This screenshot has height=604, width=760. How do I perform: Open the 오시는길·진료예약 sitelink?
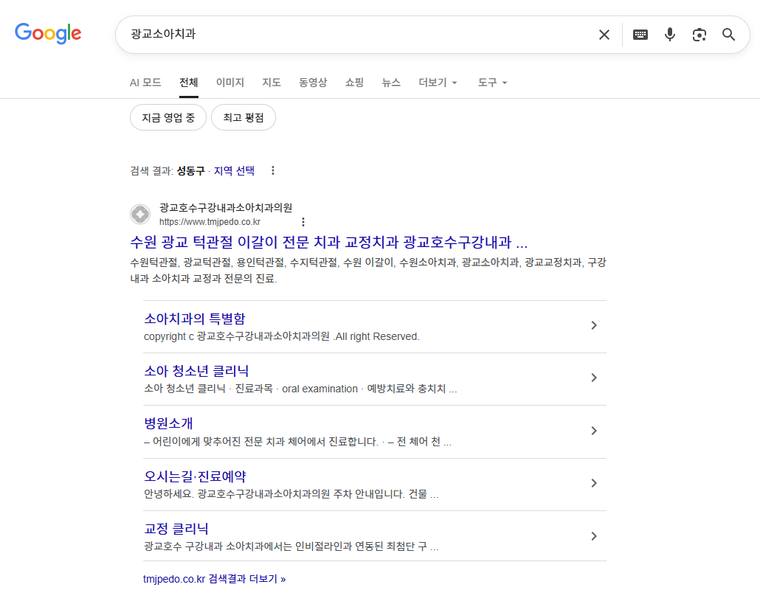point(195,476)
